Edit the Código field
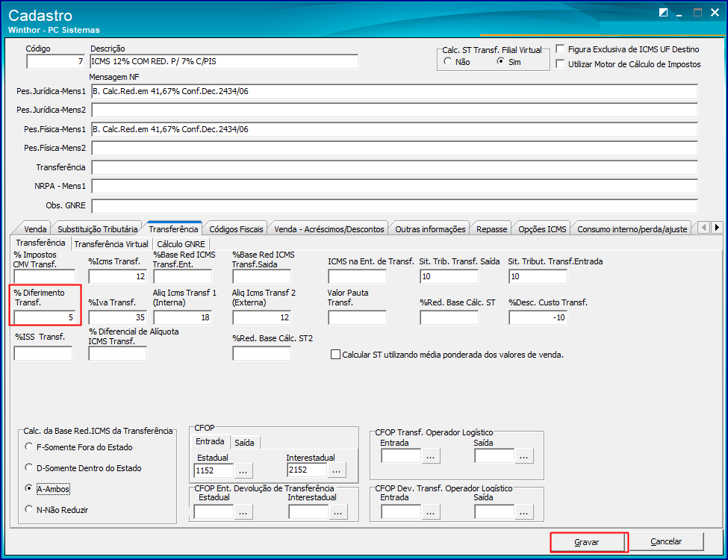The image size is (728, 560). [x=56, y=61]
